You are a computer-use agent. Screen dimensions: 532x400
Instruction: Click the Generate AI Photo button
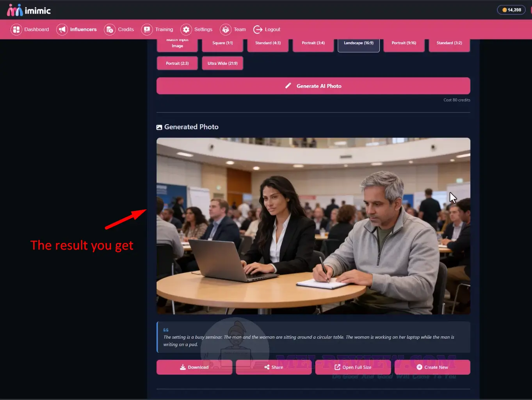[x=313, y=86]
